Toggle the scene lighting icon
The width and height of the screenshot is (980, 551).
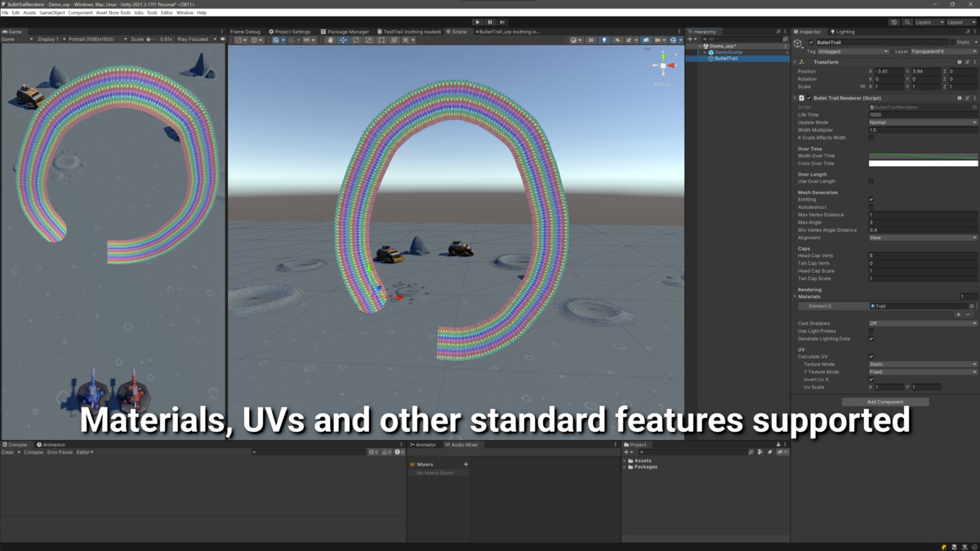[x=604, y=39]
